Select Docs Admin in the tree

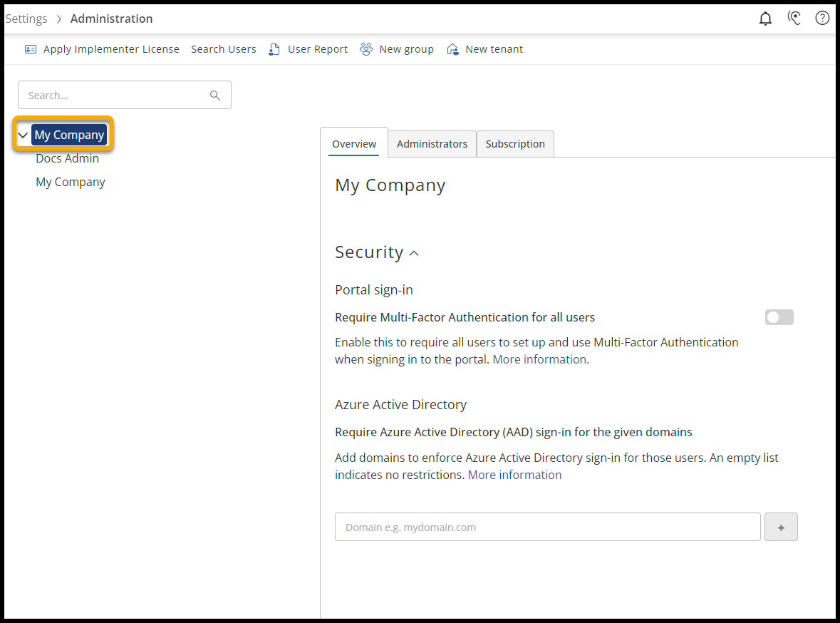(x=68, y=158)
